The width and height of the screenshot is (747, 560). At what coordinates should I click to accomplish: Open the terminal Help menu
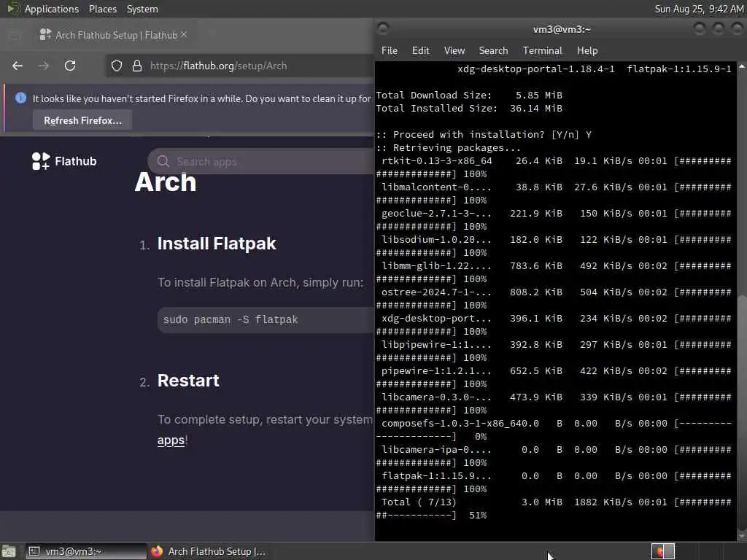587,50
